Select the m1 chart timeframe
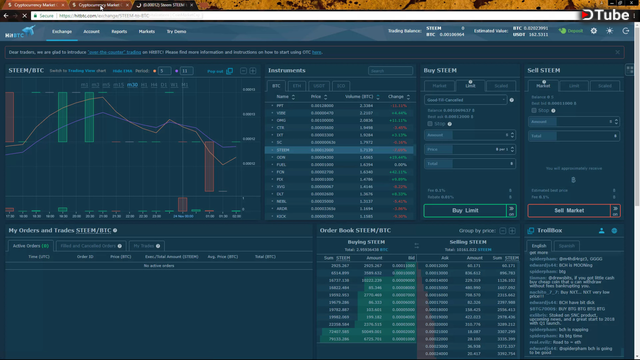The height and width of the screenshot is (360, 640). click(84, 85)
